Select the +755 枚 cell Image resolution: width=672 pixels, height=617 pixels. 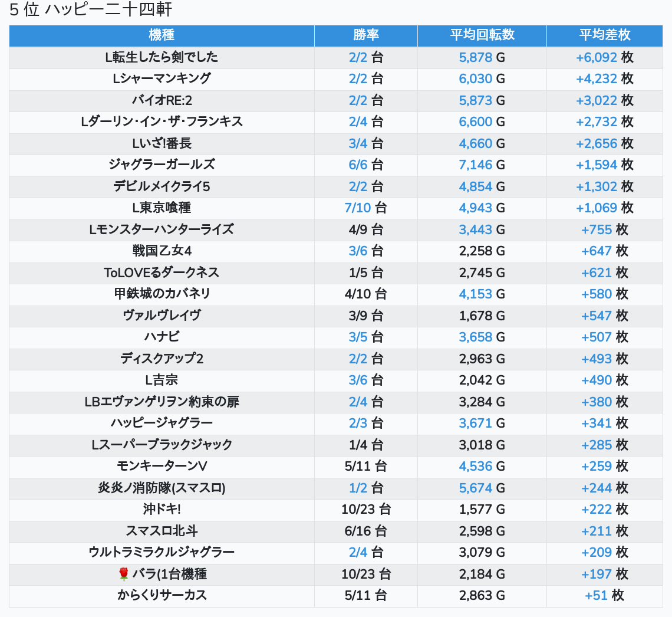(x=605, y=229)
